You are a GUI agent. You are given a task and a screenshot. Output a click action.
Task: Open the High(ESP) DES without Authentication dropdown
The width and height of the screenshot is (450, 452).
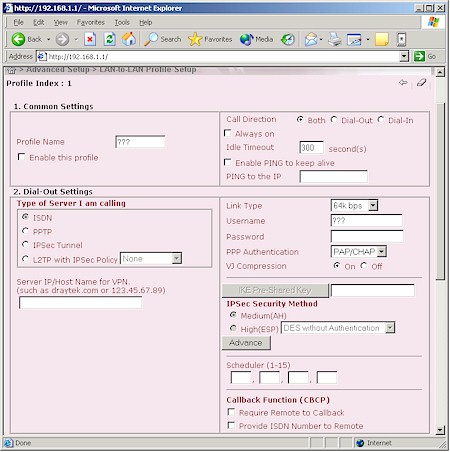(390, 328)
